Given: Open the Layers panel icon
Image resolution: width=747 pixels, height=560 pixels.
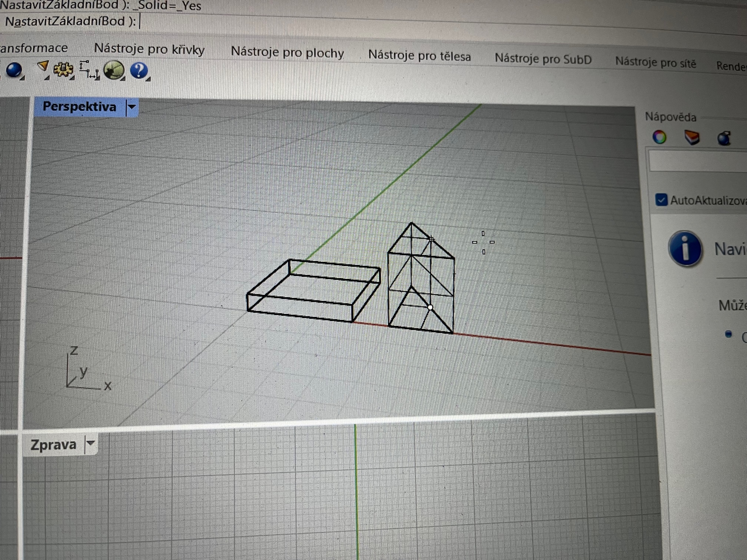Looking at the screenshot, I should 691,137.
